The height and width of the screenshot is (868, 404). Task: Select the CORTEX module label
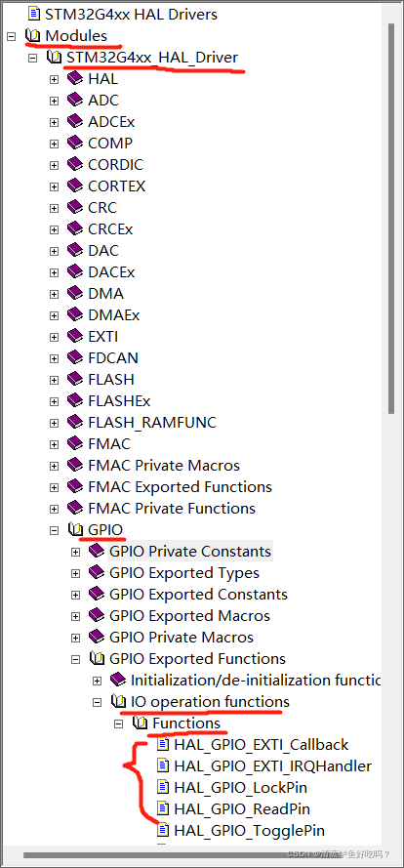click(117, 186)
